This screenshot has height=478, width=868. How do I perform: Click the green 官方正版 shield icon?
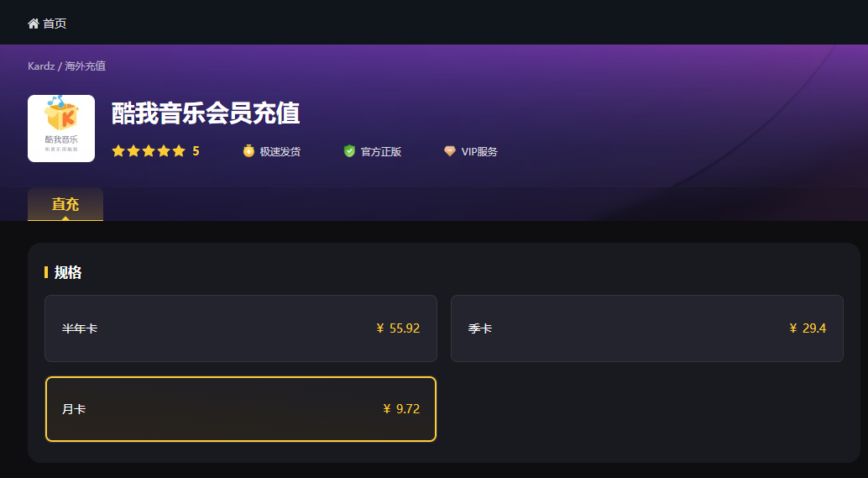[349, 150]
